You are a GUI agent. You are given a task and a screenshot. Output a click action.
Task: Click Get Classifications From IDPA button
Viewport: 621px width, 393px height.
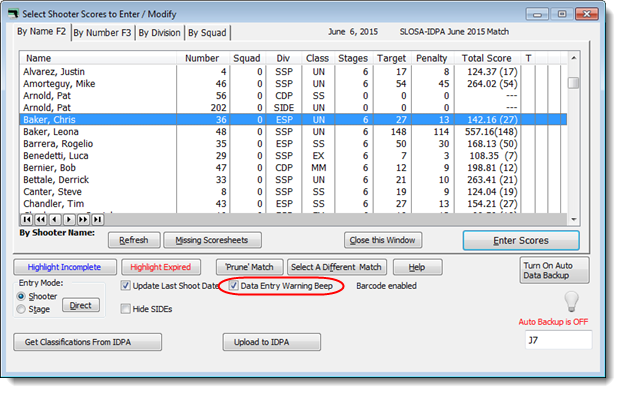[88, 342]
